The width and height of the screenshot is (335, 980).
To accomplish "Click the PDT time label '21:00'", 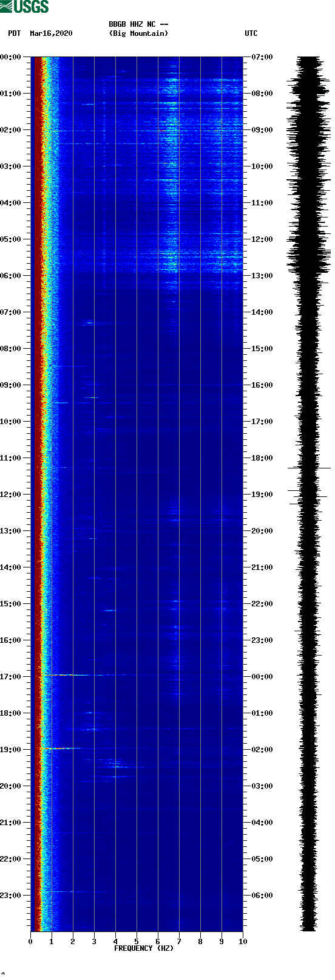I will tap(11, 823).
